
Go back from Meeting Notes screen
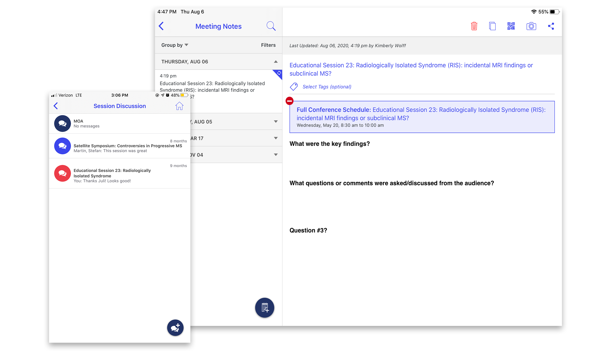pyautogui.click(x=161, y=26)
